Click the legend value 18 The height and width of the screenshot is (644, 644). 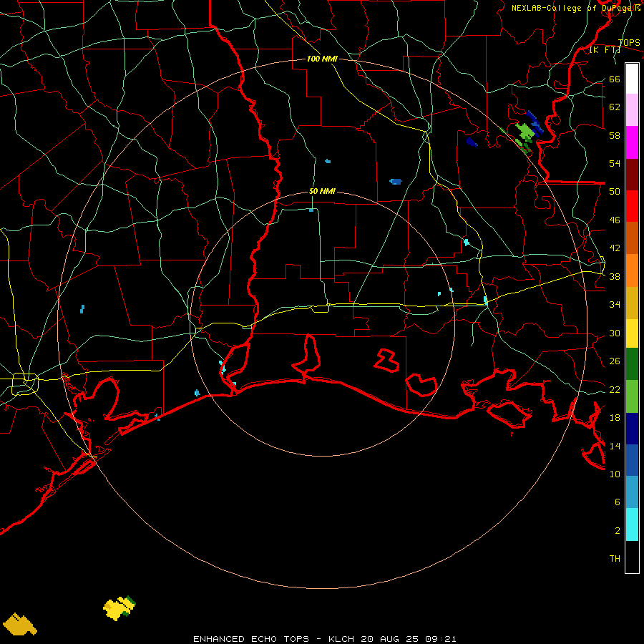(615, 418)
